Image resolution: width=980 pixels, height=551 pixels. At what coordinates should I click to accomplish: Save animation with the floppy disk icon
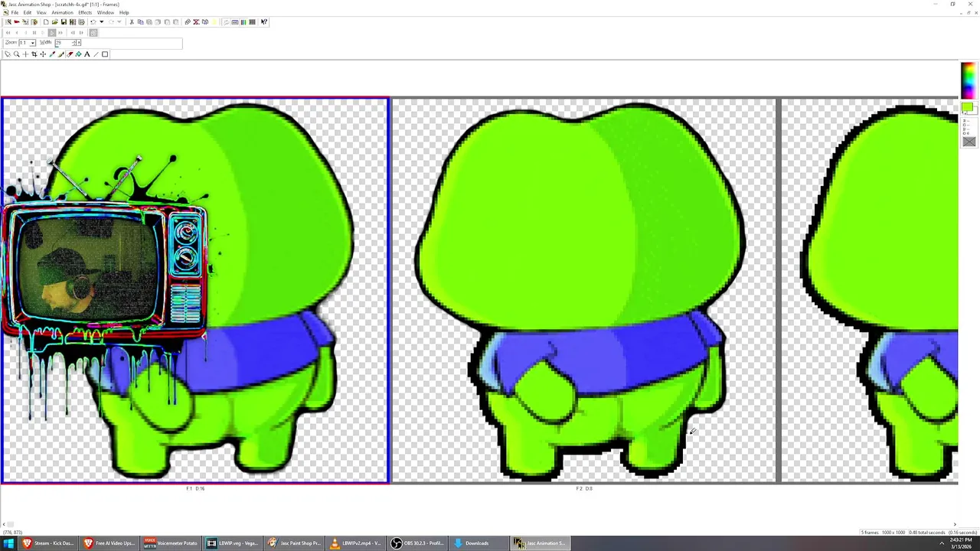[64, 22]
